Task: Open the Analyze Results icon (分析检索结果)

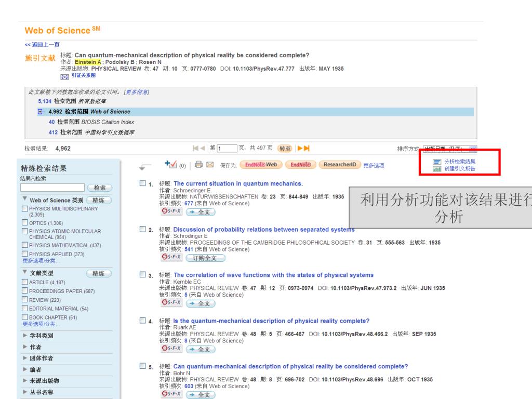Action: pos(437,162)
